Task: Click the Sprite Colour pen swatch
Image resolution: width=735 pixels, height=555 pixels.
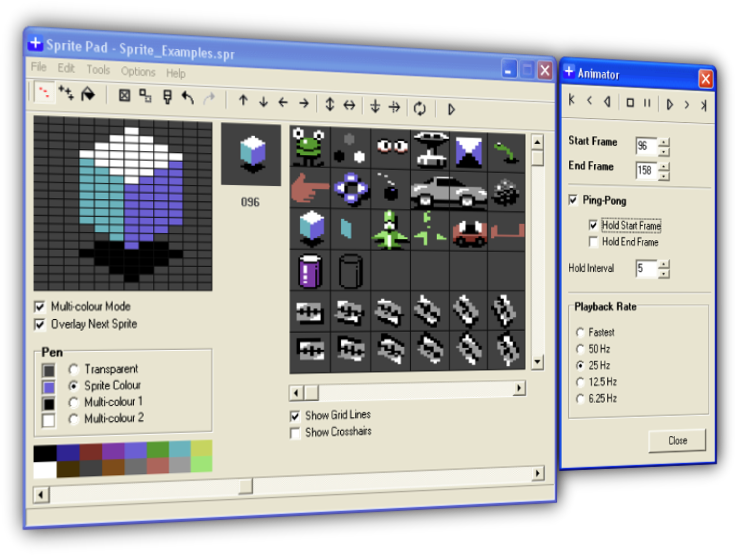Action: tap(49, 387)
